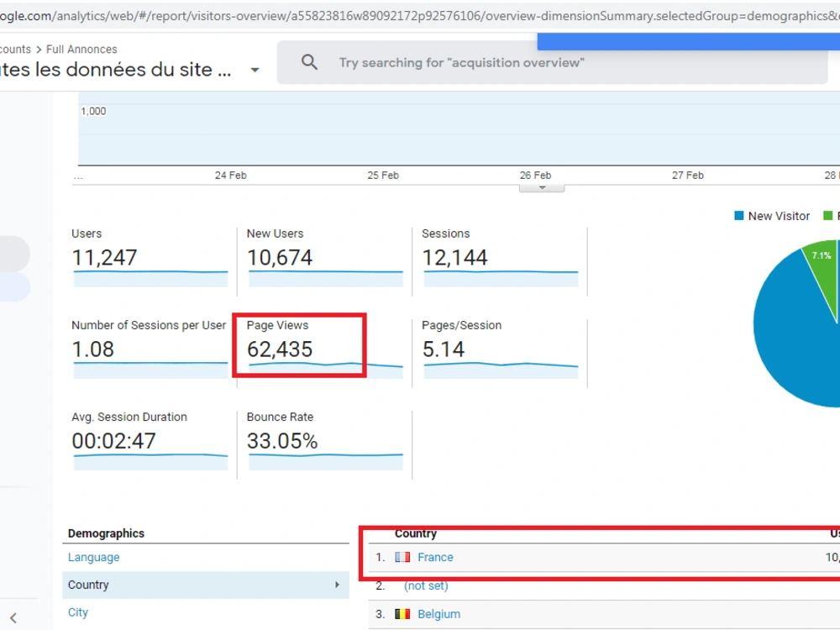Expand the annotations drawer under the chart
This screenshot has width=840, height=630.
542,188
